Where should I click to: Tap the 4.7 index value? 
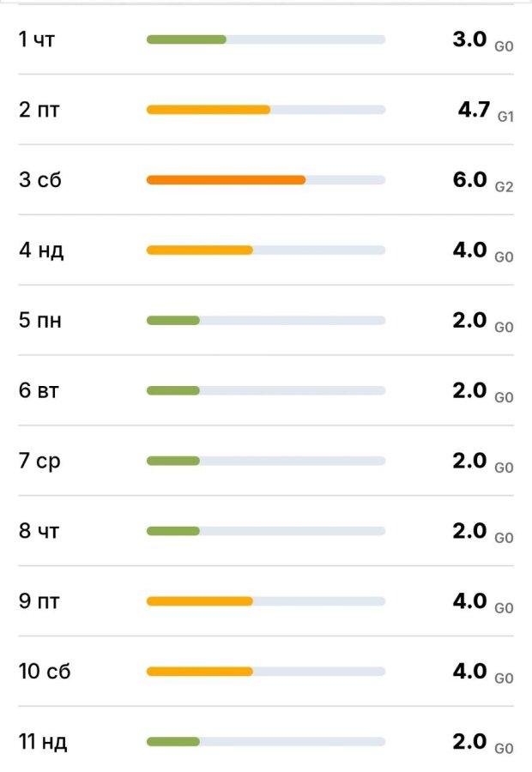coord(474,109)
